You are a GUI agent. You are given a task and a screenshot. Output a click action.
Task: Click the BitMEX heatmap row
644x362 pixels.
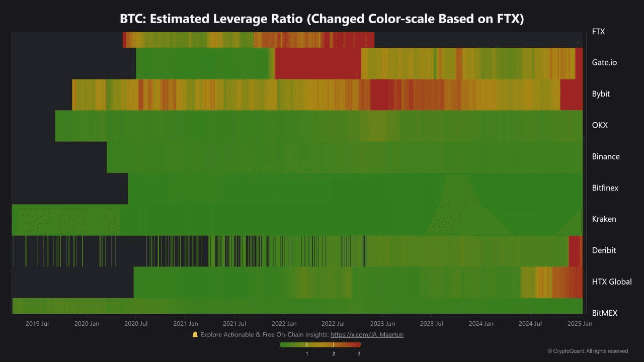pos(297,306)
